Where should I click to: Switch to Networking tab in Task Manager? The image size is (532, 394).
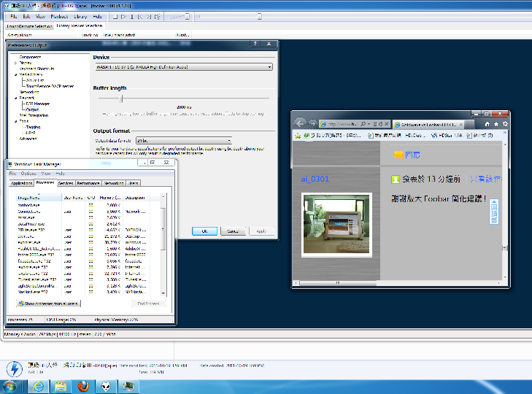point(114,183)
